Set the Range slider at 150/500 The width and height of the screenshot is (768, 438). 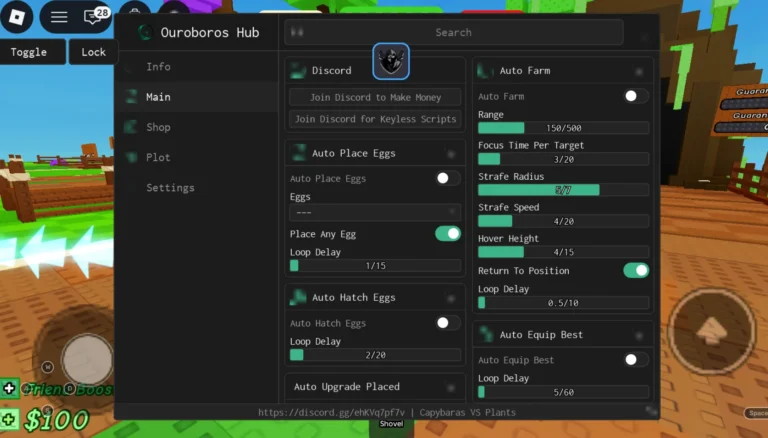click(563, 128)
